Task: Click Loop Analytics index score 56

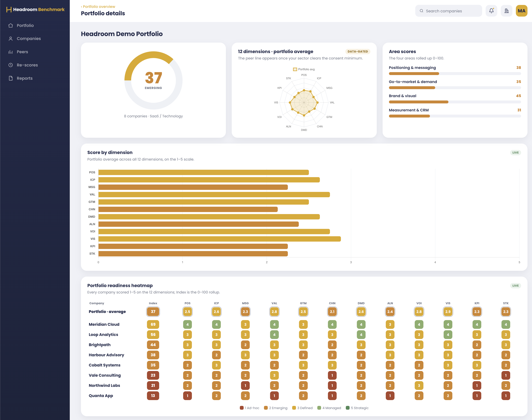Action: pyautogui.click(x=153, y=335)
